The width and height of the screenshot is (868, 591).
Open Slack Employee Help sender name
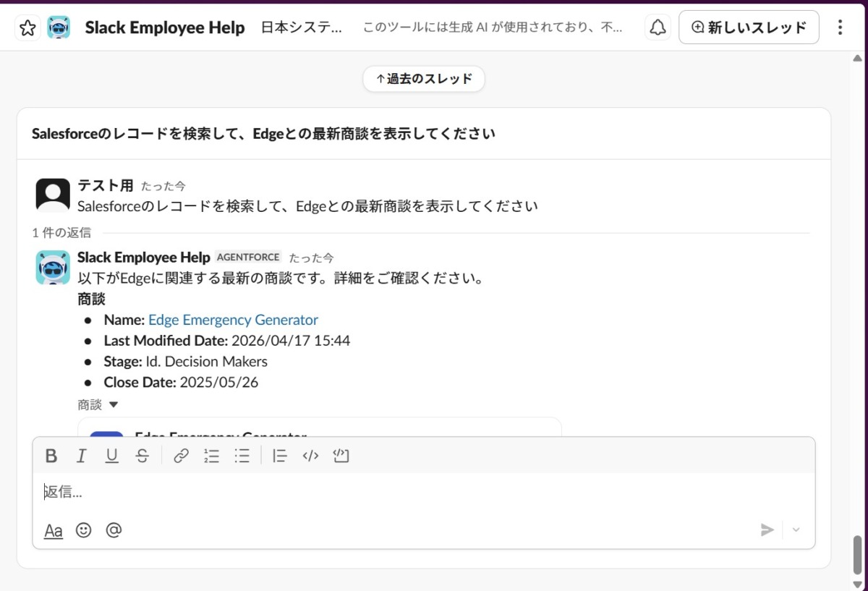(x=143, y=258)
